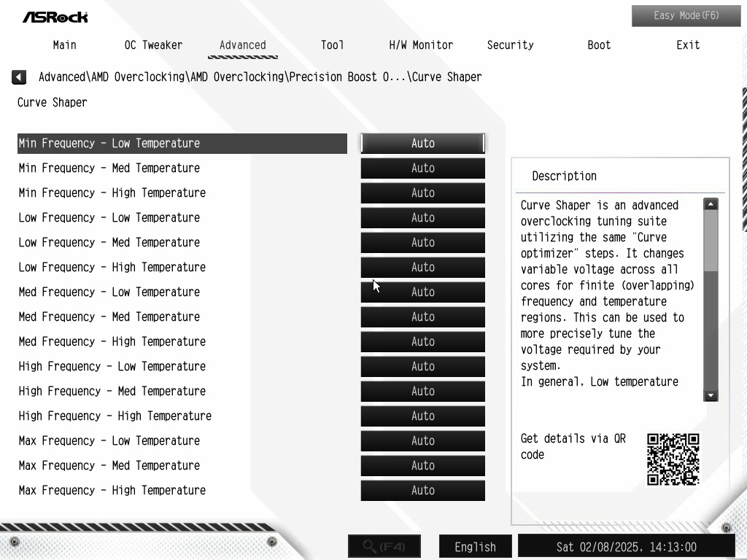
Task: Change language via the English button
Action: coord(475,547)
